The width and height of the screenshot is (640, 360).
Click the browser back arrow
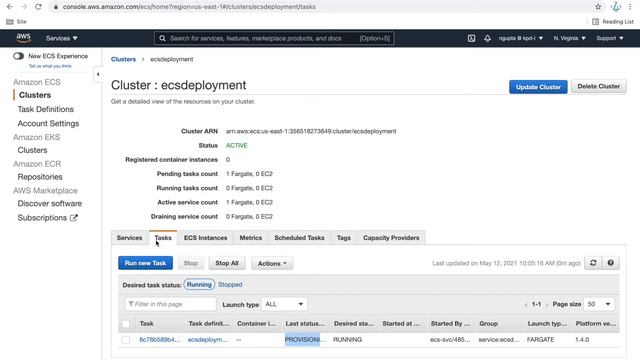[x=9, y=7]
